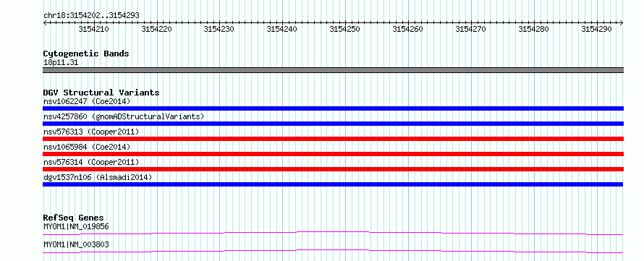Click the nsv576313 (Cooper2011) red variant bar
This screenshot has height=261, width=644.
(x=333, y=139)
